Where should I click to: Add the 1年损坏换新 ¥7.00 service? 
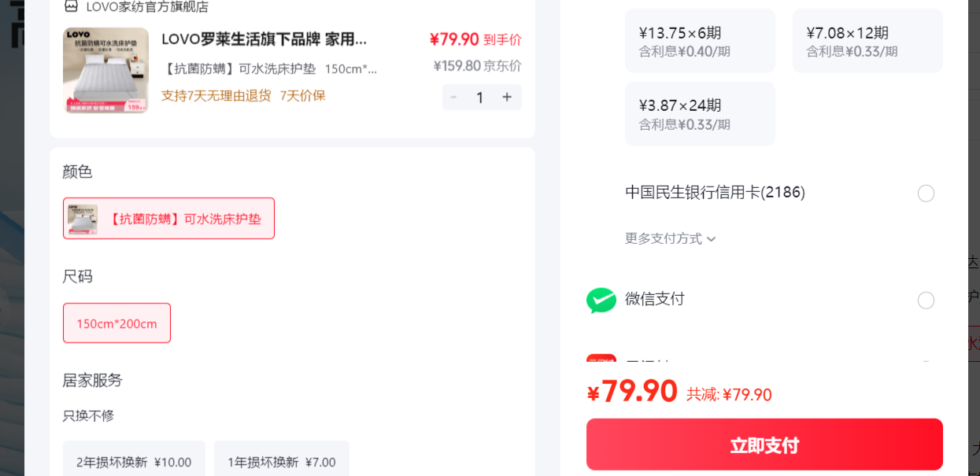(282, 461)
